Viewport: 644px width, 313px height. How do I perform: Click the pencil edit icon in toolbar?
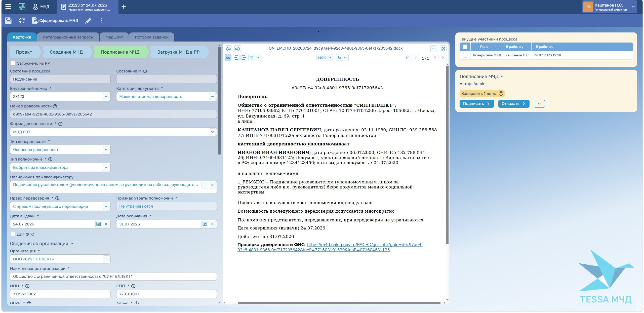click(x=88, y=20)
